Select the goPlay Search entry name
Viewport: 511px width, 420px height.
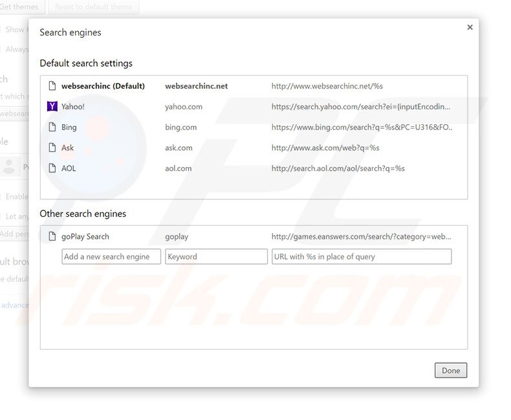click(x=85, y=236)
